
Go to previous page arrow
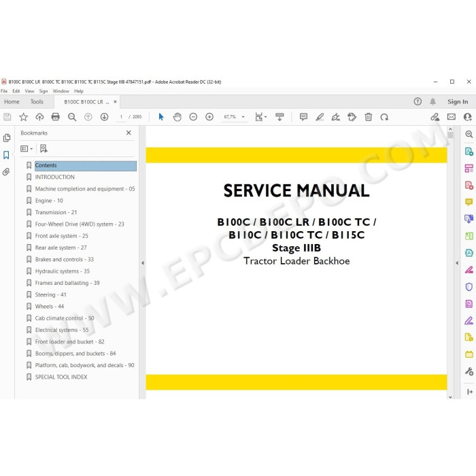click(88, 117)
